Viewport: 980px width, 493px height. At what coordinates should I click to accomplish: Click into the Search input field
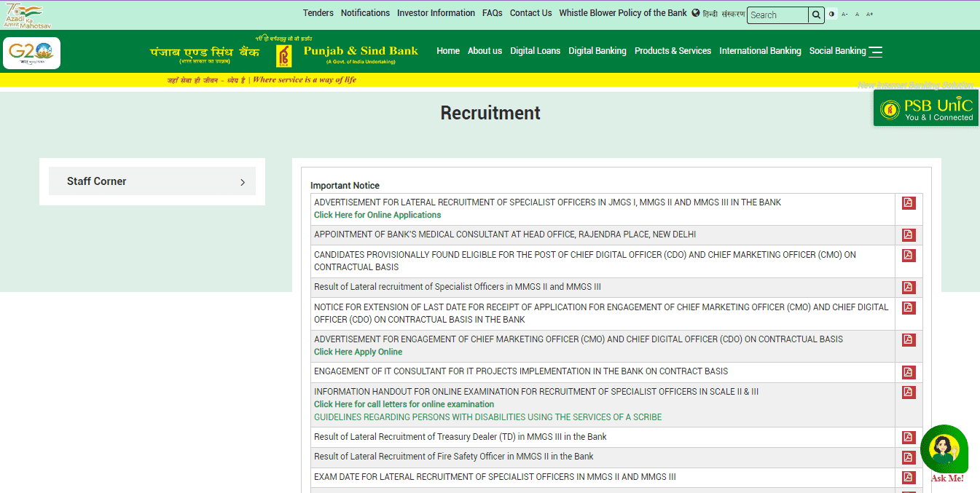777,15
